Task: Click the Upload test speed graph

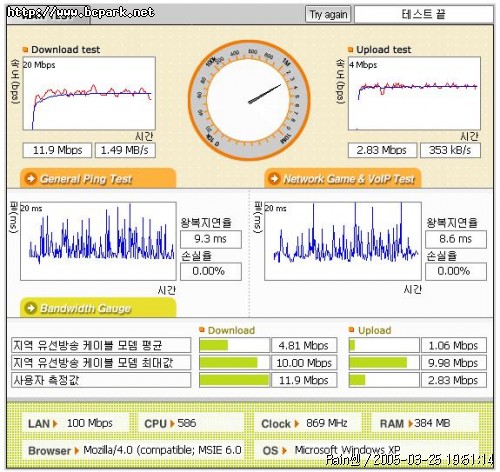Action: point(414,93)
